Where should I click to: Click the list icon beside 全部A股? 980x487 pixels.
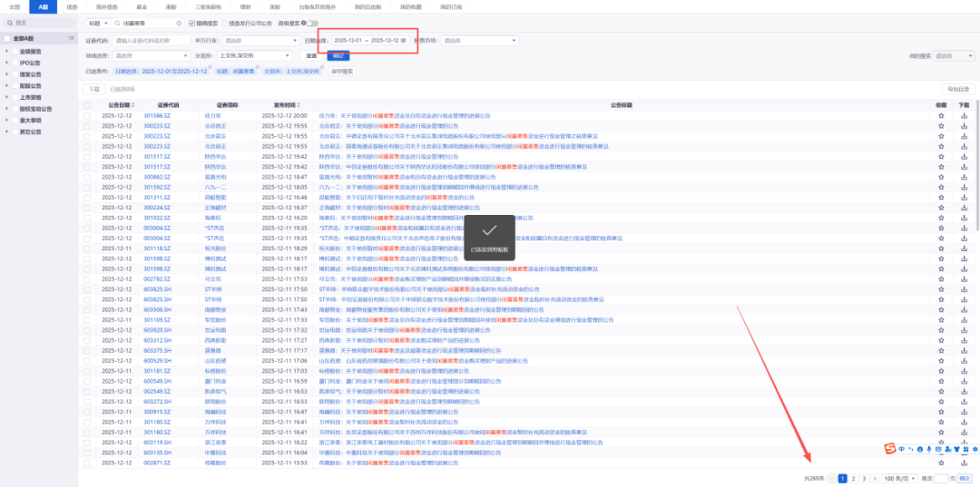[x=72, y=39]
